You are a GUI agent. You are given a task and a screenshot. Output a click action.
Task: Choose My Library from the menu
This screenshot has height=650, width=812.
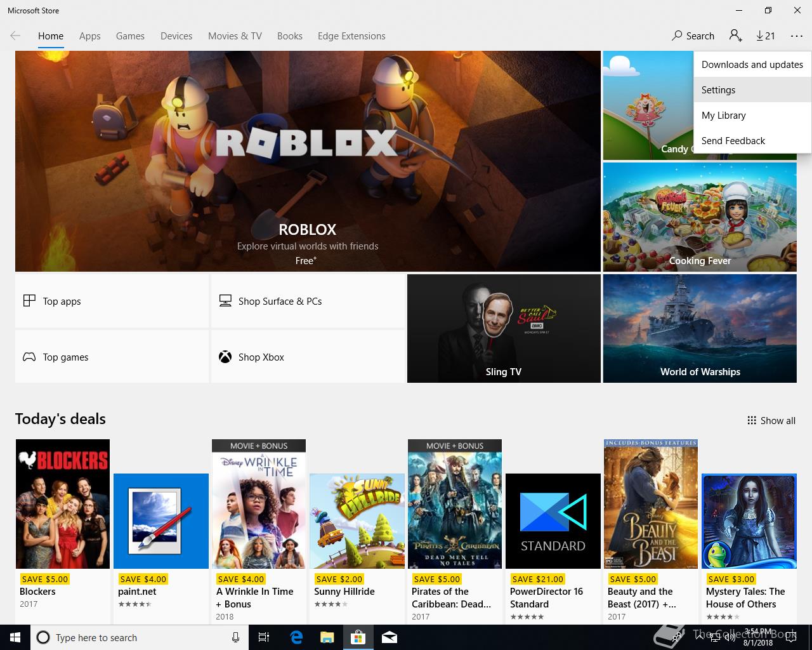752,116
